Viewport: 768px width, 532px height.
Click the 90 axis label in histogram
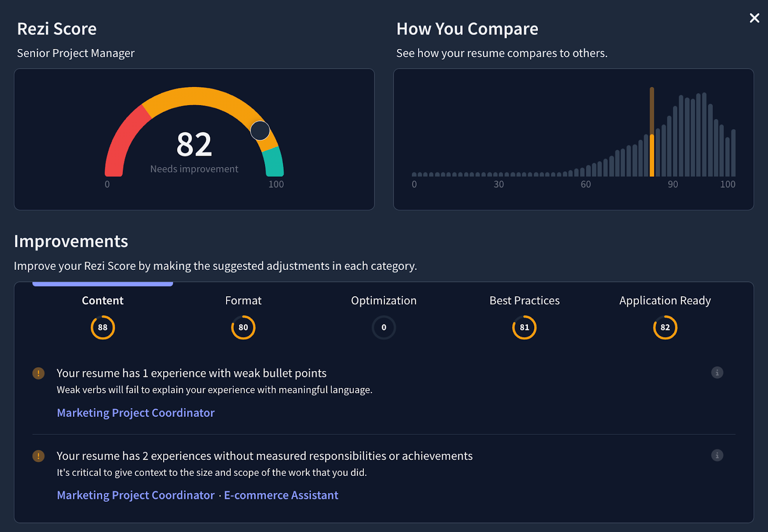coord(673,184)
